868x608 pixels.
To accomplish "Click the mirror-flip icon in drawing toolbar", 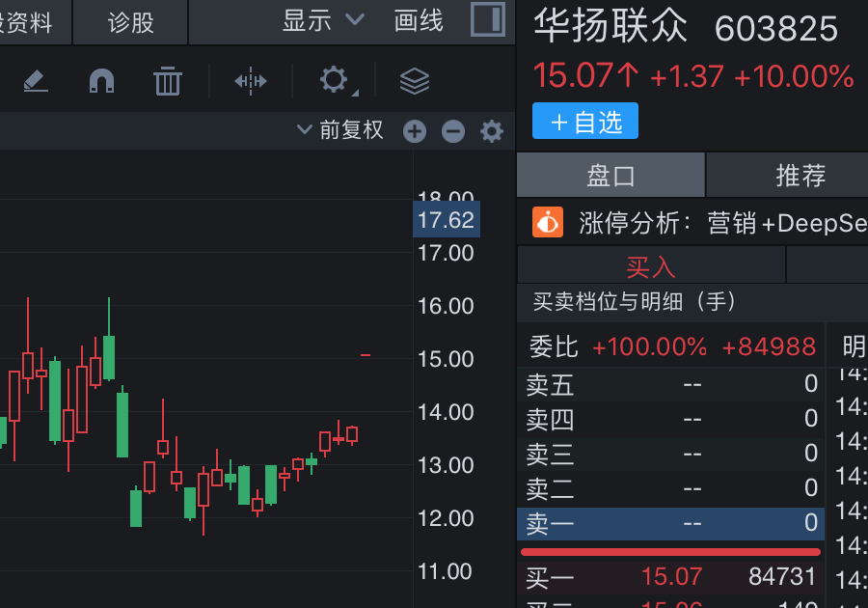I will point(251,81).
